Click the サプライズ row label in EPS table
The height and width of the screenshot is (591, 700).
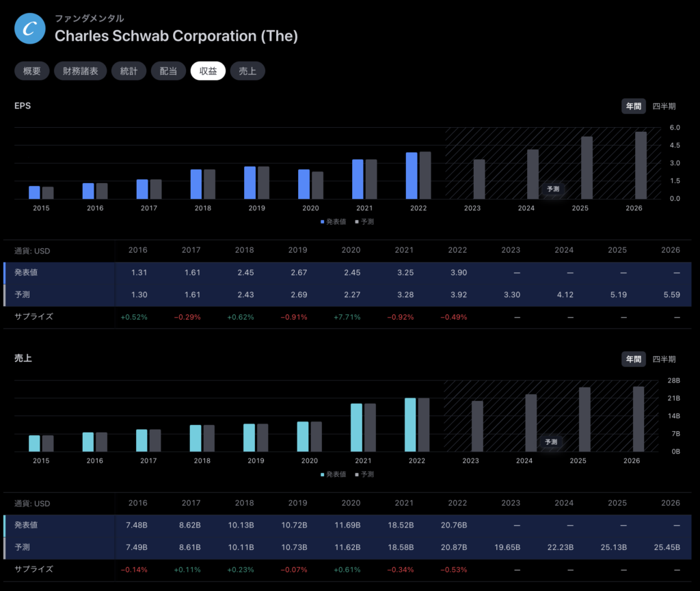33,317
